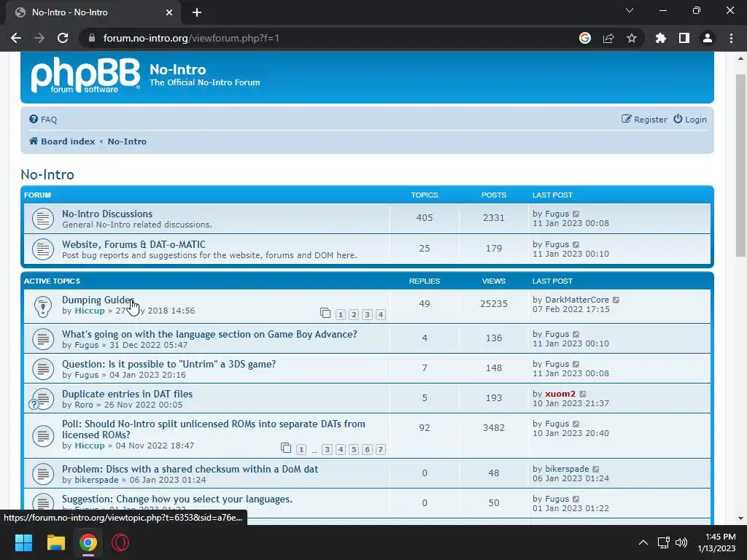Screen dimensions: 747x560
Task: View latest post icon in Website, Forums row
Action: tap(576, 244)
